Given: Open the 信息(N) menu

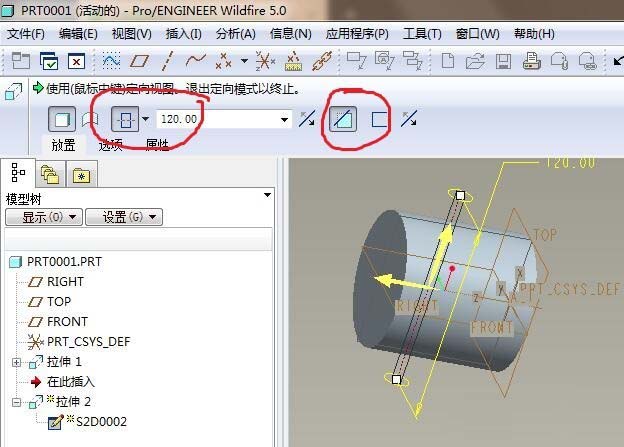Looking at the screenshot, I should (x=291, y=34).
